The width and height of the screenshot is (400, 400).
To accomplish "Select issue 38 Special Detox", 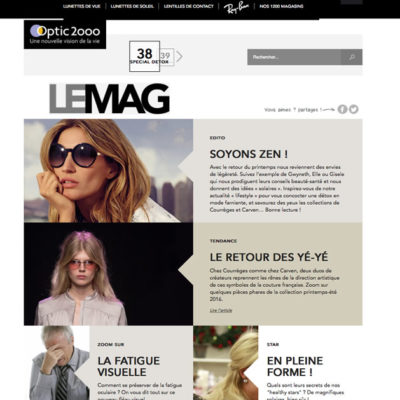I will 144,56.
